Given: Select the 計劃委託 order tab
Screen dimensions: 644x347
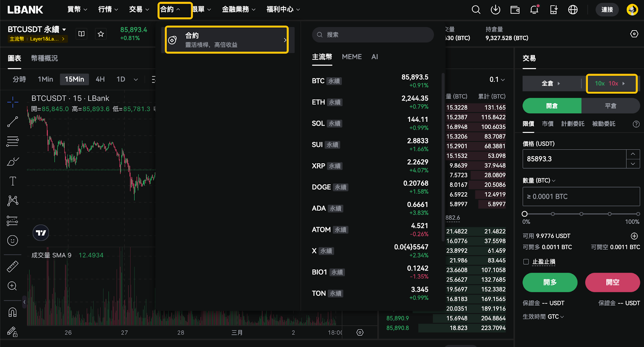Looking at the screenshot, I should coord(573,124).
